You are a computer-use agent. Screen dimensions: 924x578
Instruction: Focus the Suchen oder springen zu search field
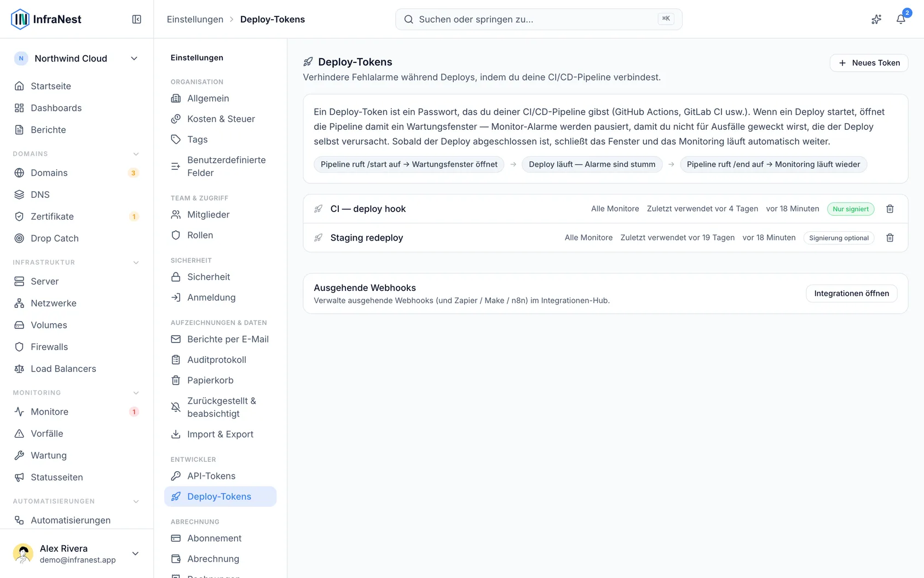click(539, 19)
